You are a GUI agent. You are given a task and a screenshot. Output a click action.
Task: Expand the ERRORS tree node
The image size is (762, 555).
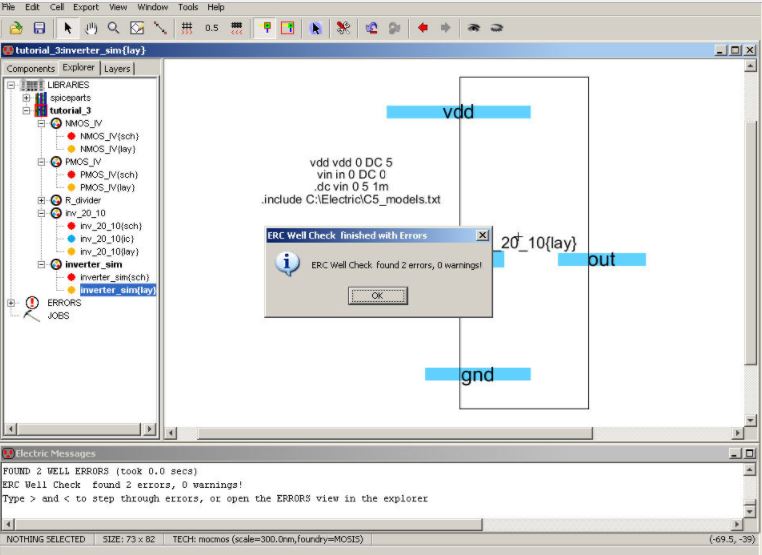coord(12,302)
